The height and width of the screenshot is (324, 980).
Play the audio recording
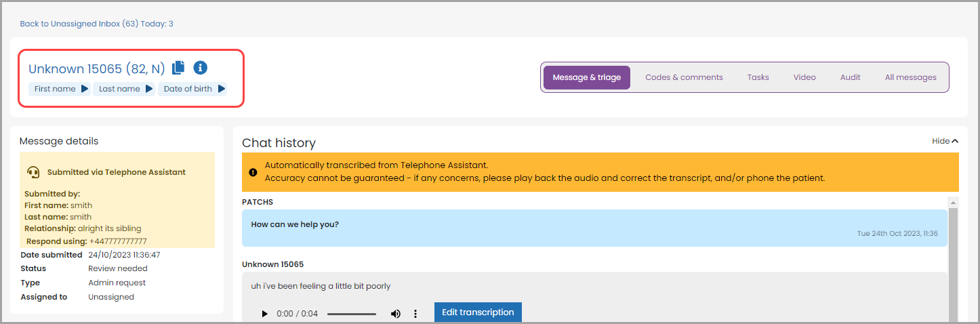[265, 314]
